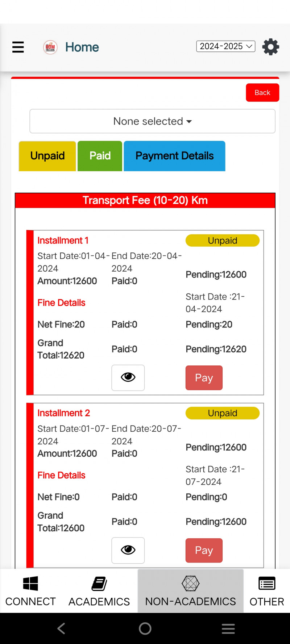Open OTHER list section
This screenshot has width=290, height=644.
coord(266,591)
